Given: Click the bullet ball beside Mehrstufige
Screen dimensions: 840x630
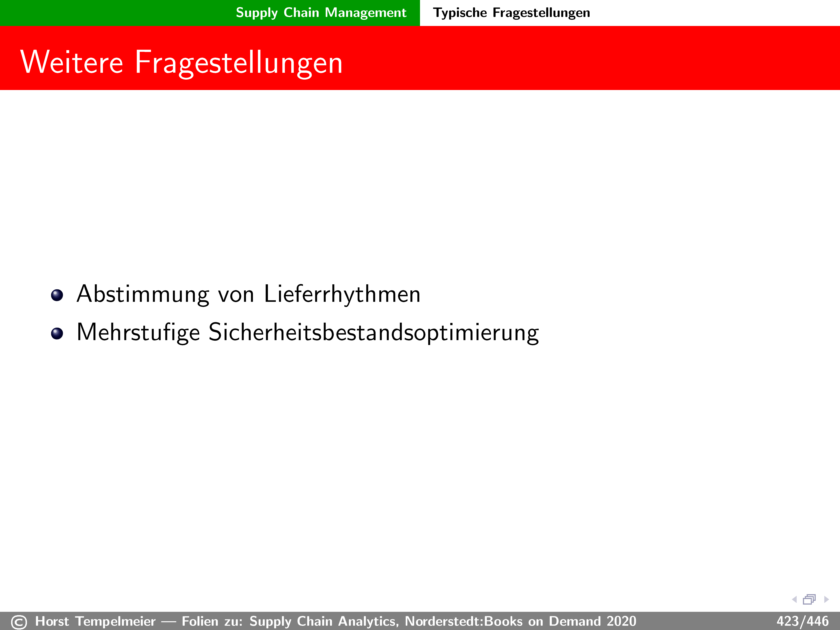Looking at the screenshot, I should tap(57, 333).
